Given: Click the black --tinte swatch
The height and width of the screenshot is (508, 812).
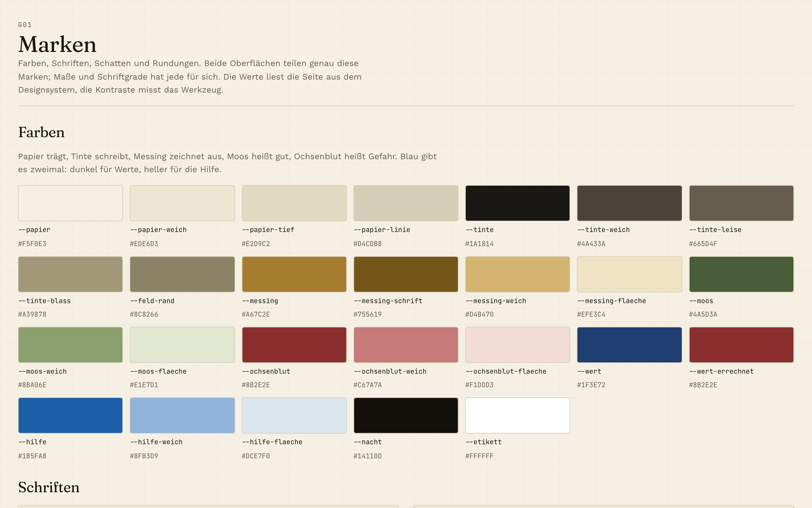Looking at the screenshot, I should [518, 203].
